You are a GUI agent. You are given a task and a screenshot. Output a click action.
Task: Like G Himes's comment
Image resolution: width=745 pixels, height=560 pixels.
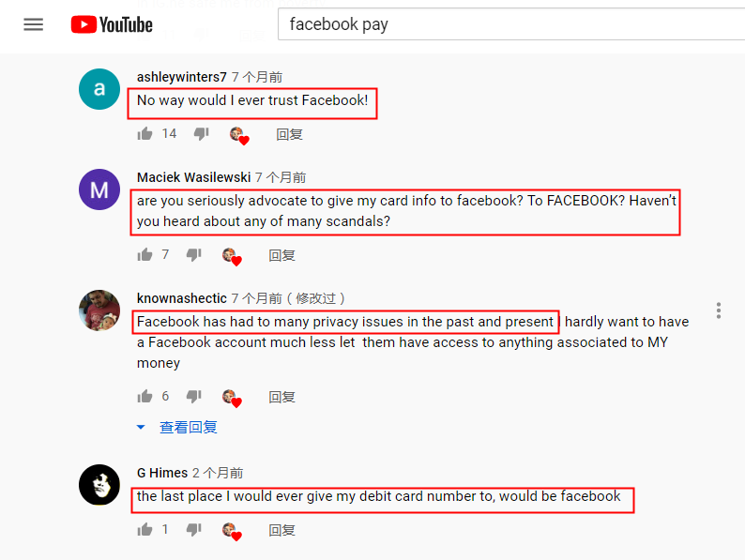point(144,529)
